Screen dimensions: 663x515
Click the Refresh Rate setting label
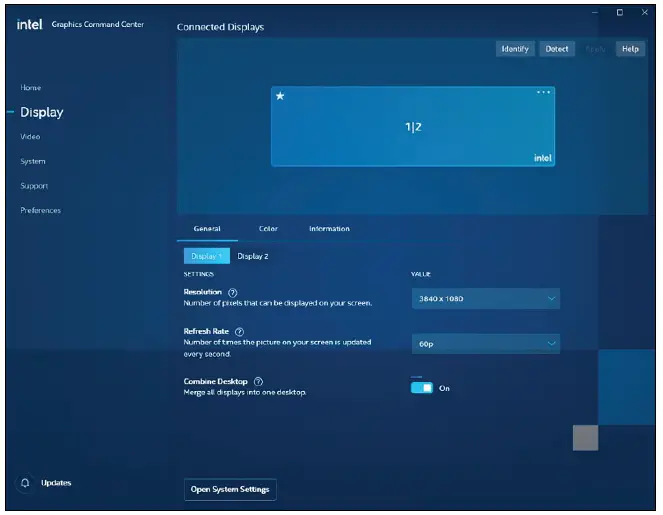(206, 331)
